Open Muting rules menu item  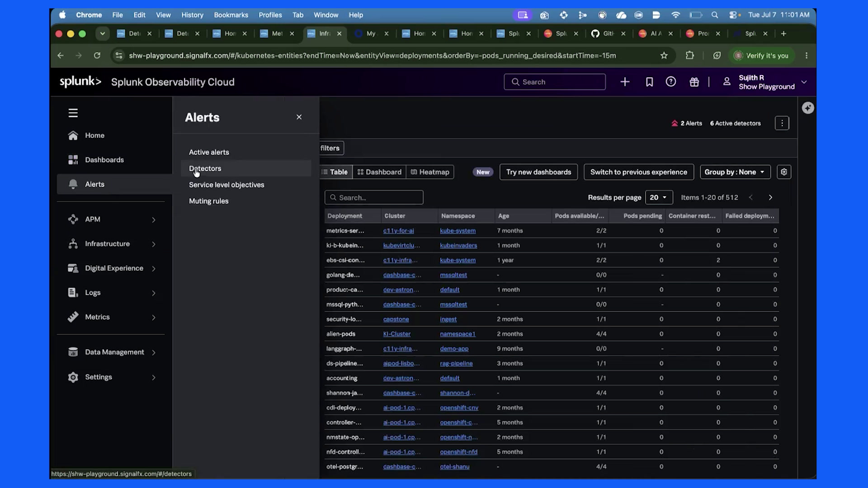click(x=209, y=201)
